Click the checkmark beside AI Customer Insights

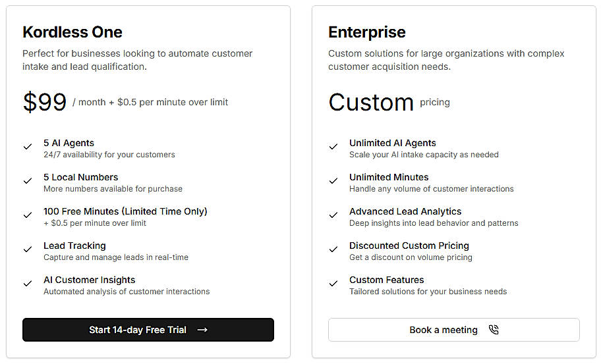click(x=28, y=284)
